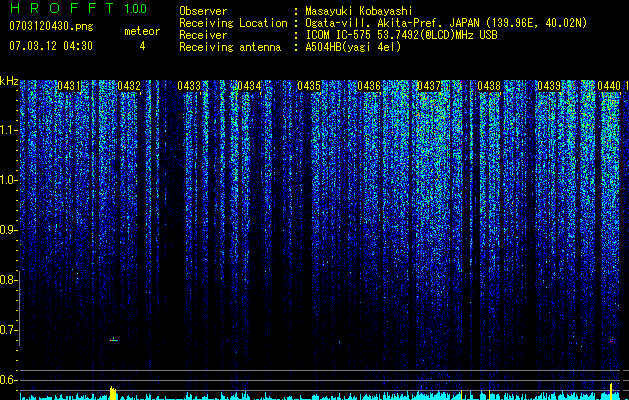Viewport: 629px width, 400px height.
Task: Click the Receiver label
Action: (x=203, y=35)
